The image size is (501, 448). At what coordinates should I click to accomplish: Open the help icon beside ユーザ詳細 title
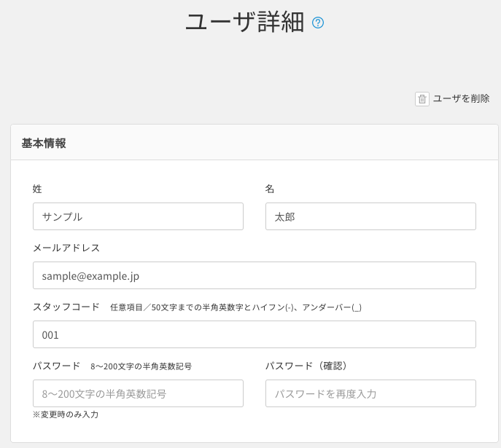tap(318, 23)
